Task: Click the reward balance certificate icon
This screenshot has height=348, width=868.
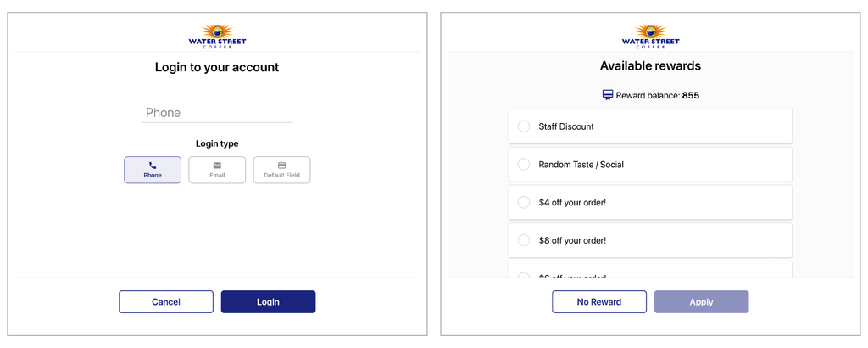Action: tap(608, 95)
